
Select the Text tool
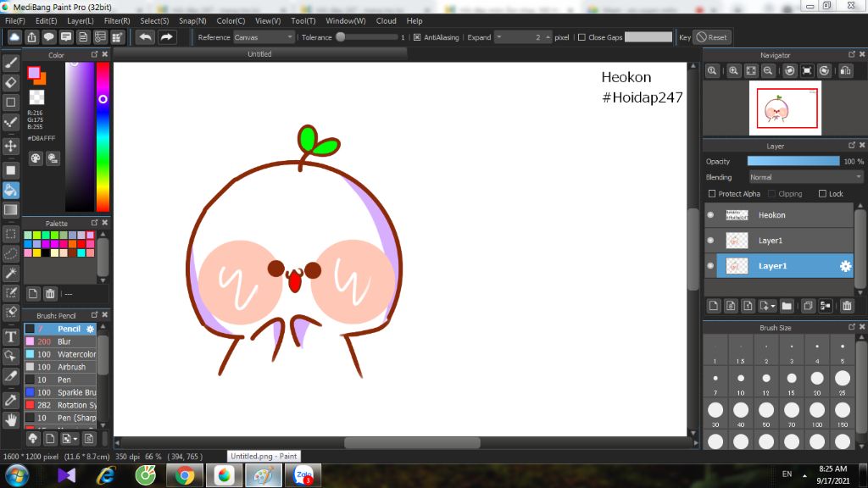pos(10,336)
